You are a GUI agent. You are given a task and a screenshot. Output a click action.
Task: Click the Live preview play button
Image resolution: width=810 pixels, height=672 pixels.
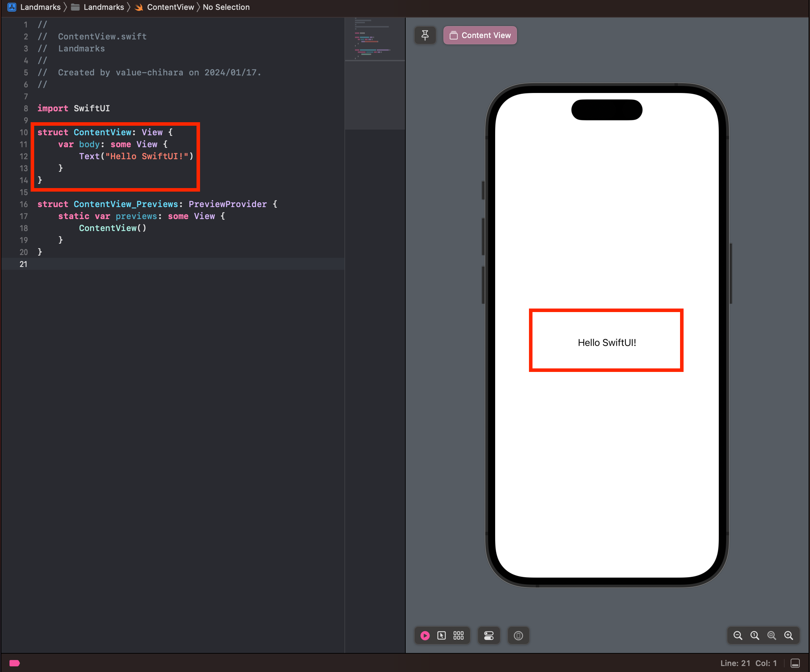(x=425, y=635)
